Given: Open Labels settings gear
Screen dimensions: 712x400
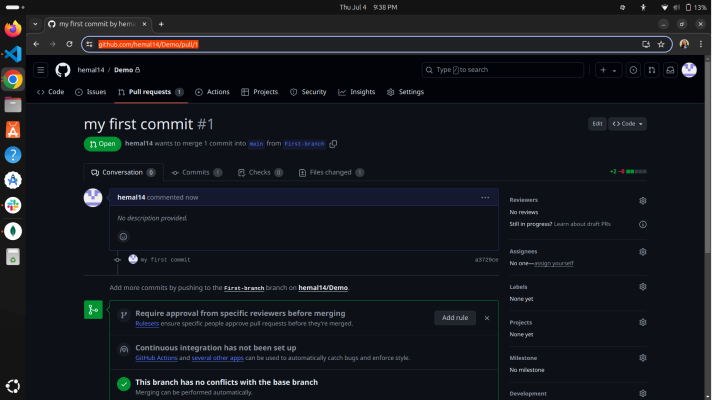Looking at the screenshot, I should (x=643, y=287).
